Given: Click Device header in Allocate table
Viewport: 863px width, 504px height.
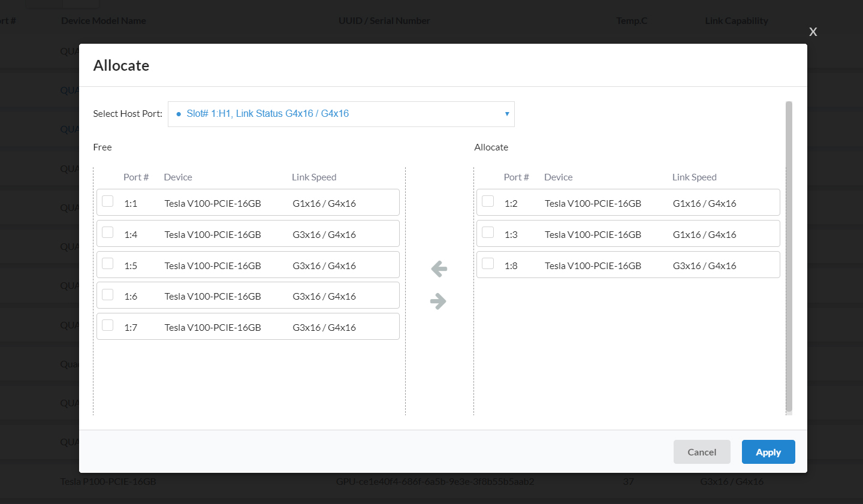Looking at the screenshot, I should point(559,177).
